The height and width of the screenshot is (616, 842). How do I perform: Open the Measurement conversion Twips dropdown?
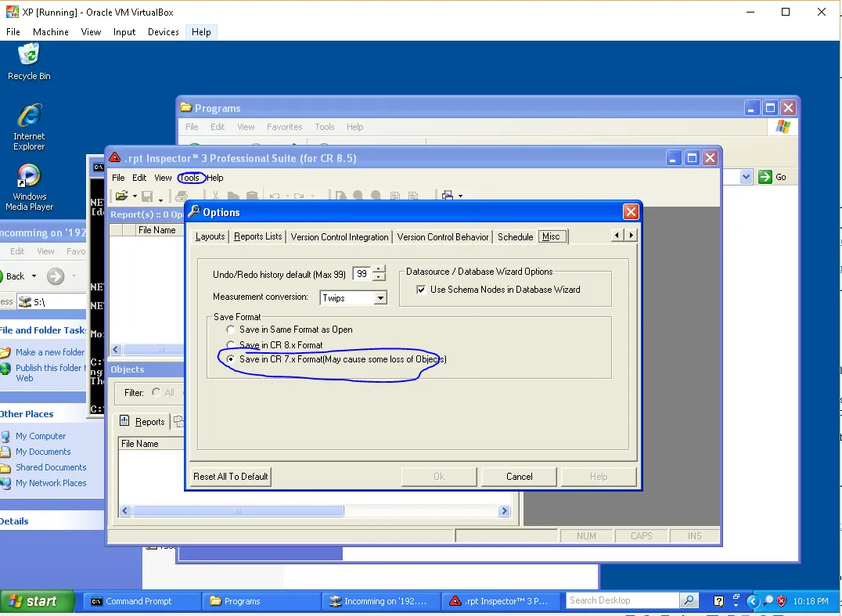(380, 298)
